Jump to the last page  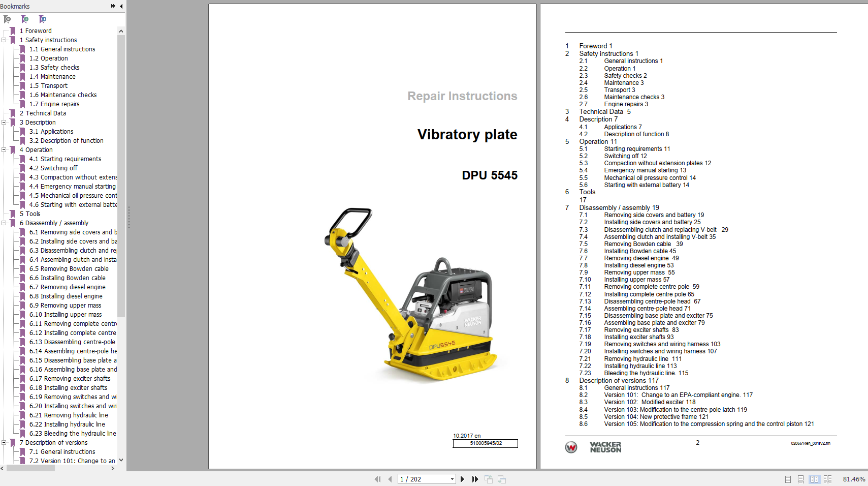coord(475,479)
